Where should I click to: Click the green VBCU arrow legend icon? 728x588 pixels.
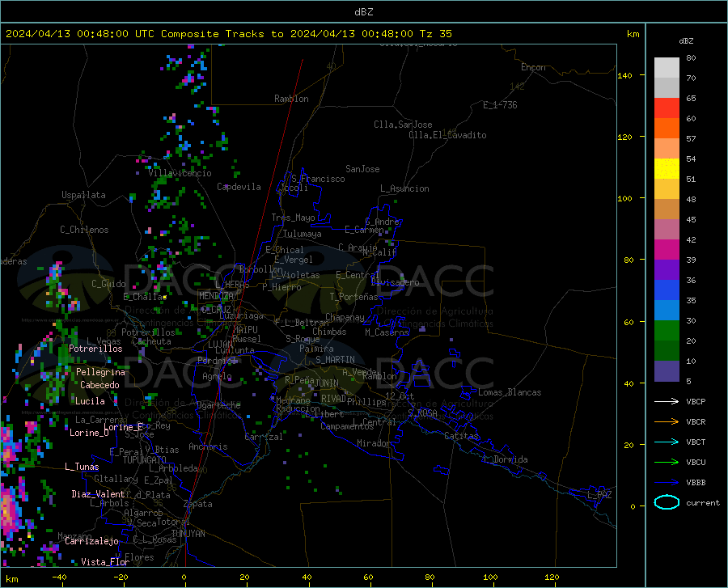coord(667,463)
